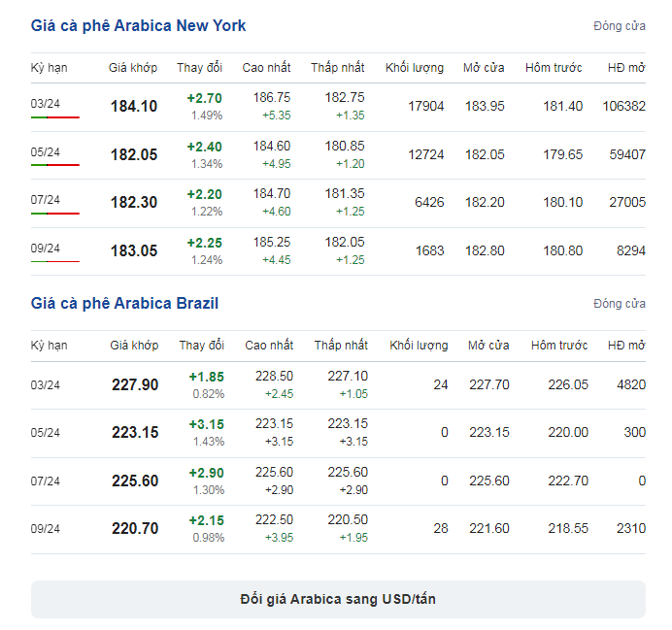Screen dimensions: 672x630
Task: Click the Đóng cửa status beside Brazil title
Action: (620, 304)
